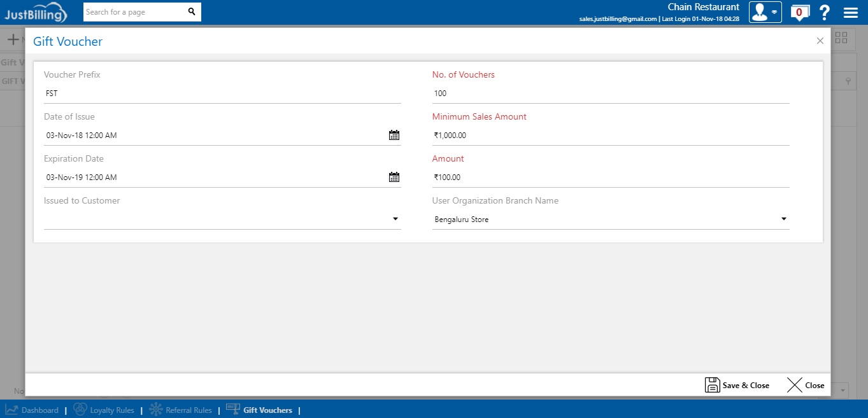Click the Close cross icon in footer
Viewport: 868px width, 418px height.
tap(795, 385)
